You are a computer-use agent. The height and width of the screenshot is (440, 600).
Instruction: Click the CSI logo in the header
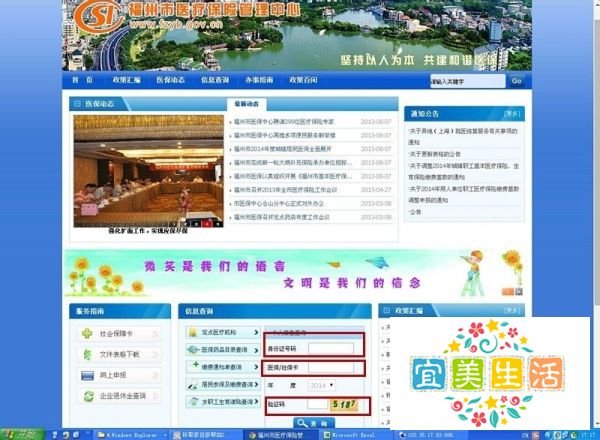tap(99, 16)
